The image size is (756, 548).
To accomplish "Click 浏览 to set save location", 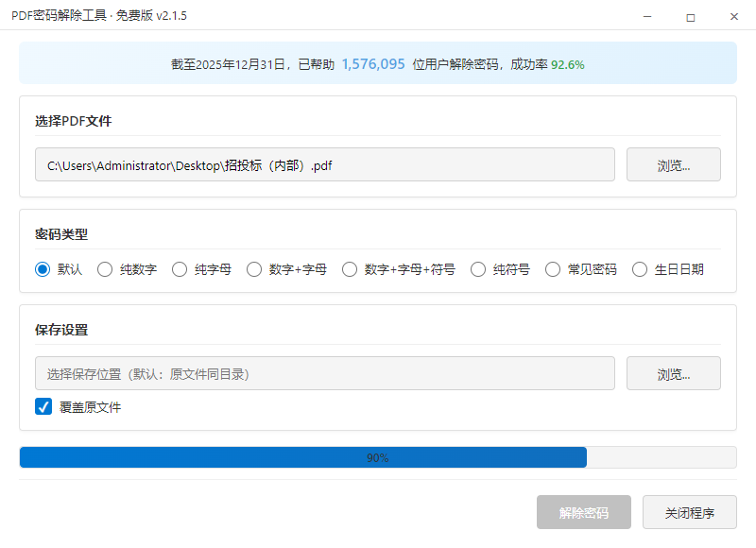I will click(673, 373).
